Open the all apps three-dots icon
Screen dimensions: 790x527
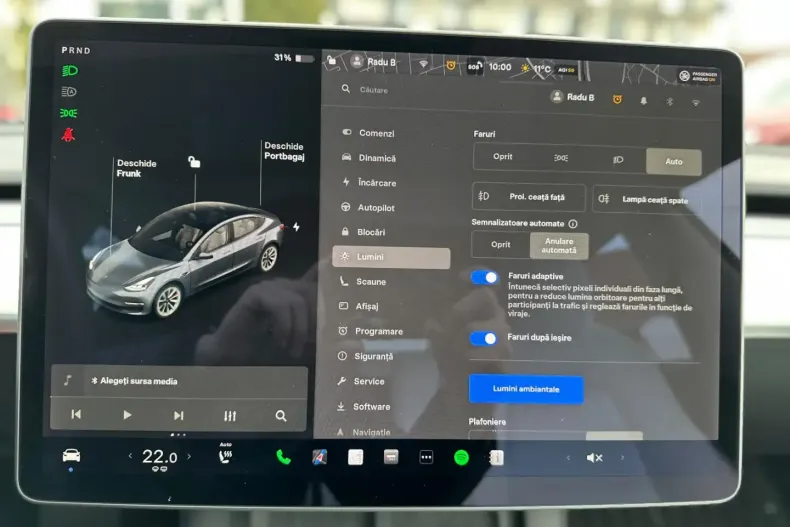(x=426, y=457)
